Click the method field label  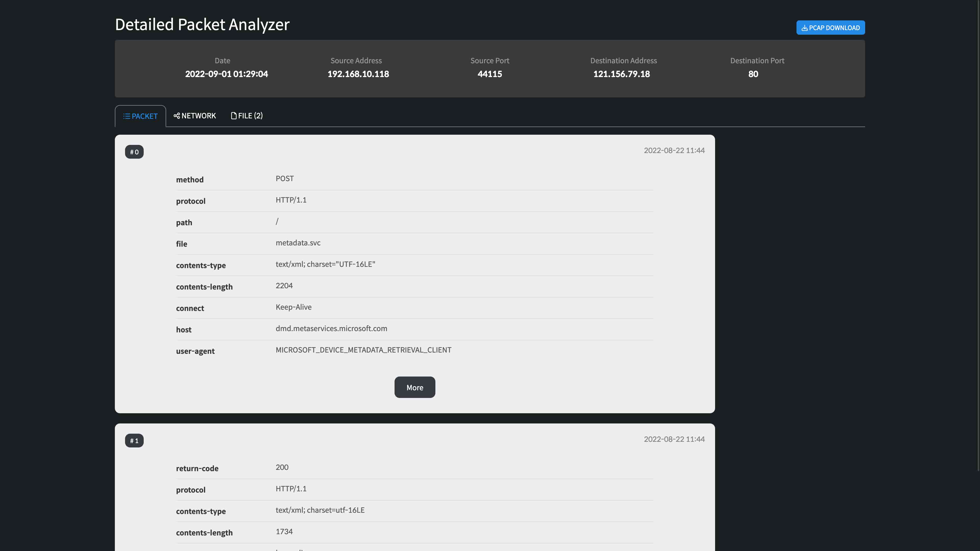tap(189, 180)
